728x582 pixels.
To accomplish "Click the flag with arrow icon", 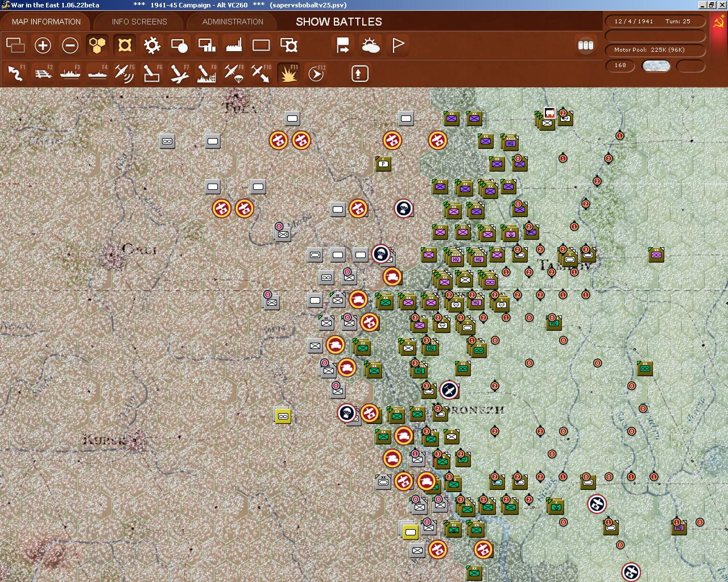I will (x=343, y=45).
